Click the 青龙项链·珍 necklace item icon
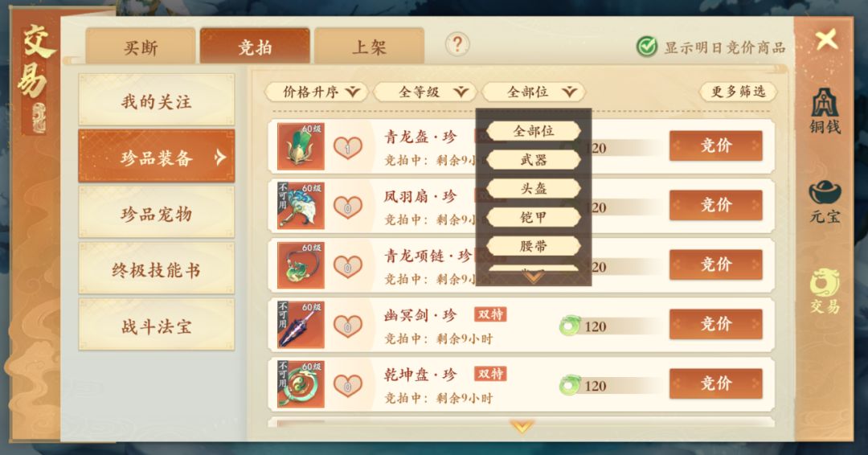The width and height of the screenshot is (868, 455). click(x=301, y=266)
